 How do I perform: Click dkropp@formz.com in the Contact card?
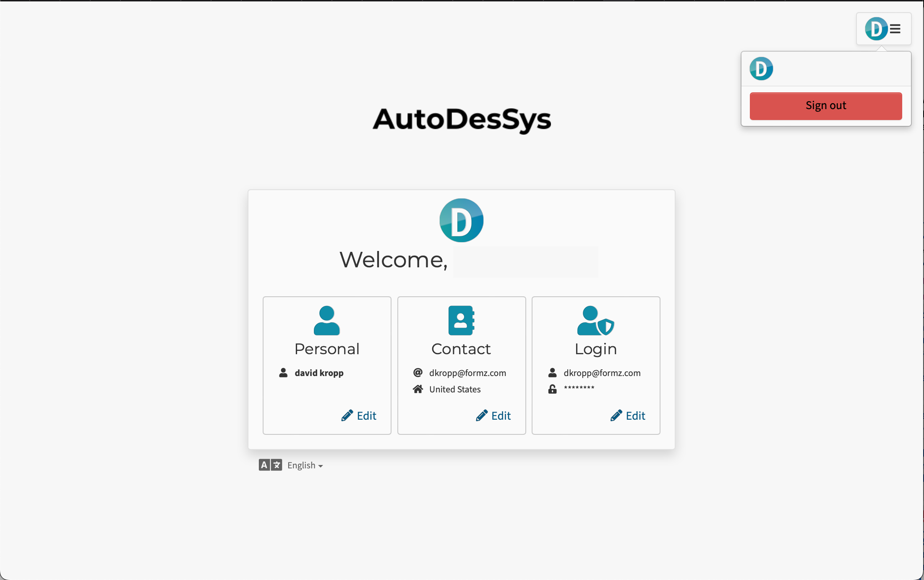point(467,373)
